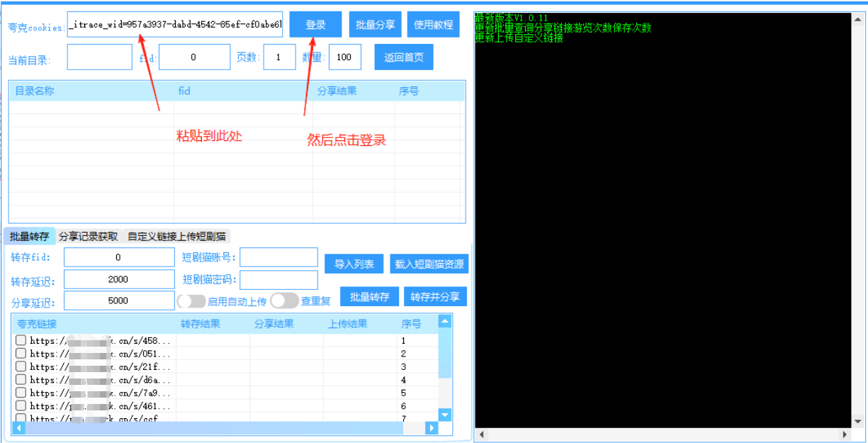Click the 短剧猫密码 input field
Screen dimensions: 868x443
(279, 280)
